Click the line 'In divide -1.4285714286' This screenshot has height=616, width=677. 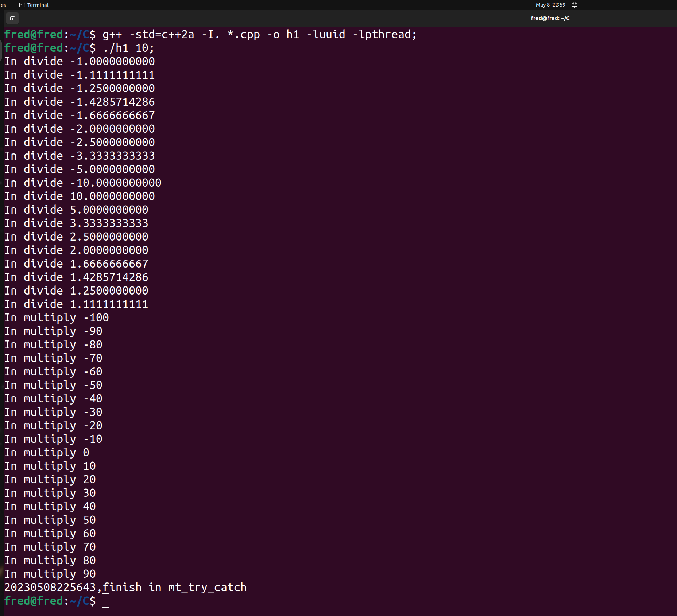80,102
